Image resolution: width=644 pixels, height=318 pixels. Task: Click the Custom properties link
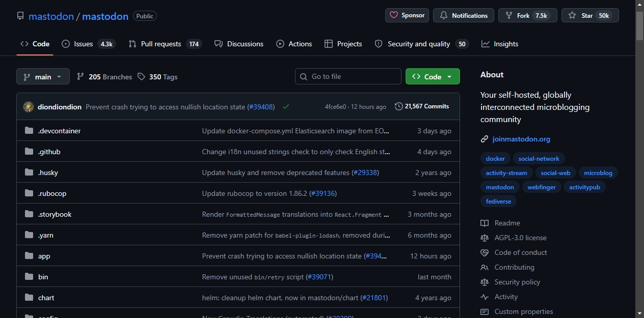click(x=524, y=311)
